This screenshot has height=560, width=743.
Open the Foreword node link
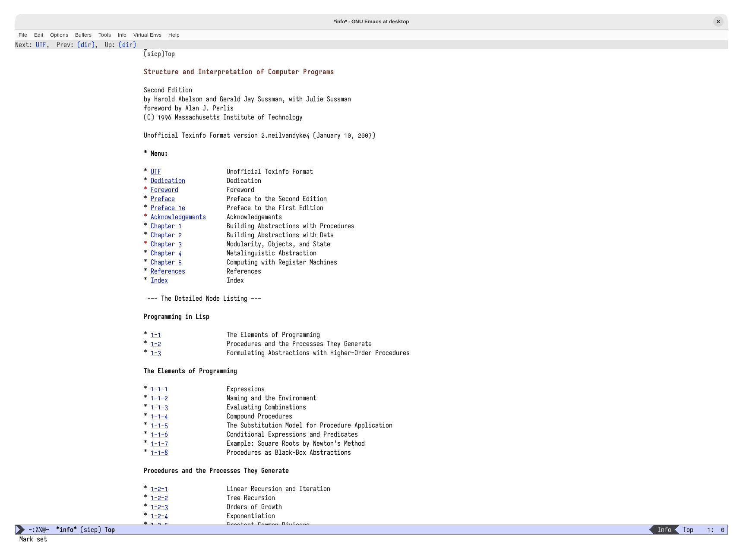point(164,190)
